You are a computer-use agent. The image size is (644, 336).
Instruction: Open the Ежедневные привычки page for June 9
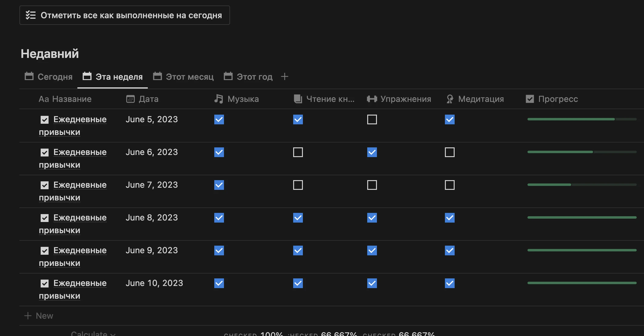point(73,257)
